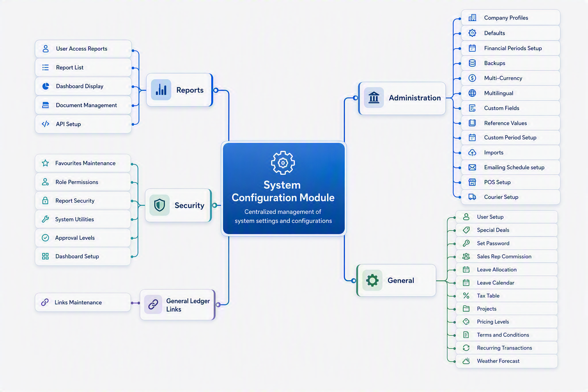Open Terms and Conditions item
This screenshot has width=588, height=392.
(x=506, y=335)
